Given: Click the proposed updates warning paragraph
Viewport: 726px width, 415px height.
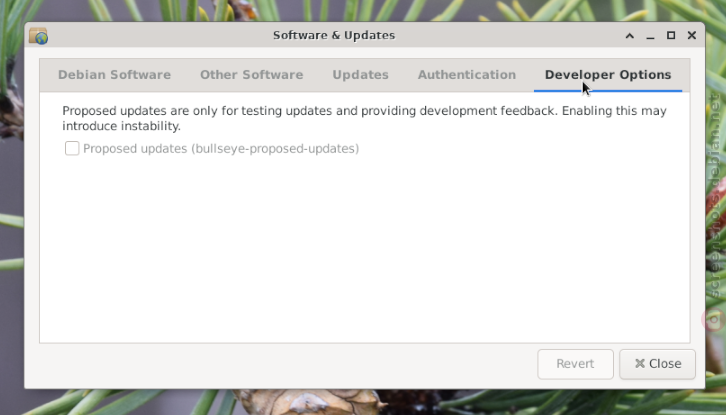Looking at the screenshot, I should [364, 119].
